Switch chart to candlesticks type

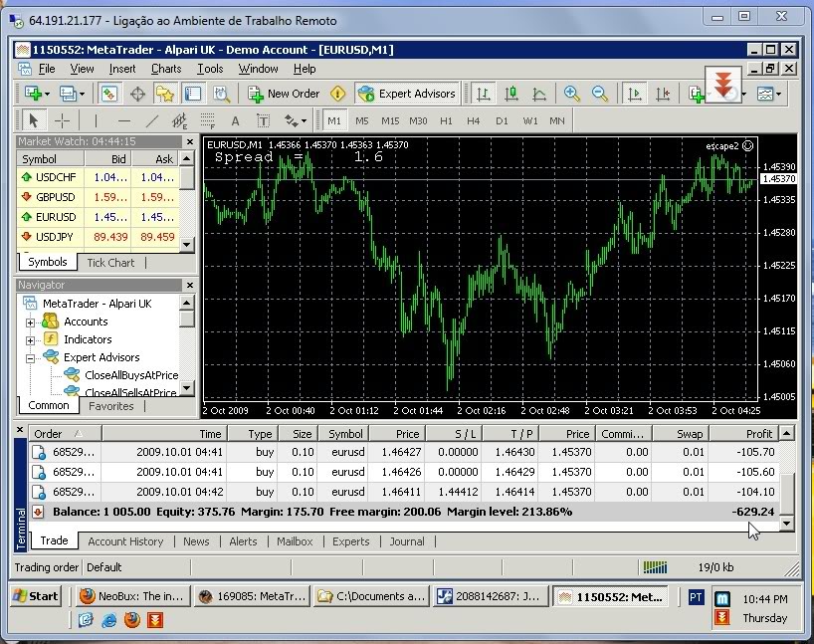coord(510,94)
